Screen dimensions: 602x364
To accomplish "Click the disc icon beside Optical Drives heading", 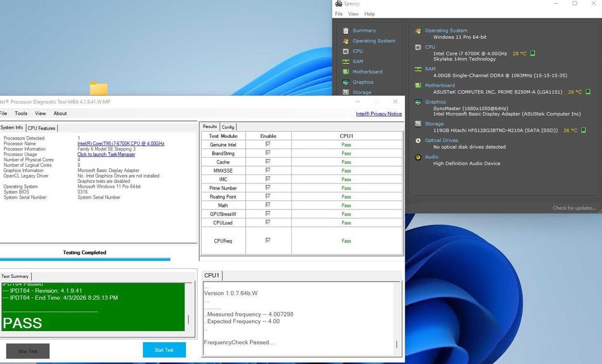I will 418,140.
